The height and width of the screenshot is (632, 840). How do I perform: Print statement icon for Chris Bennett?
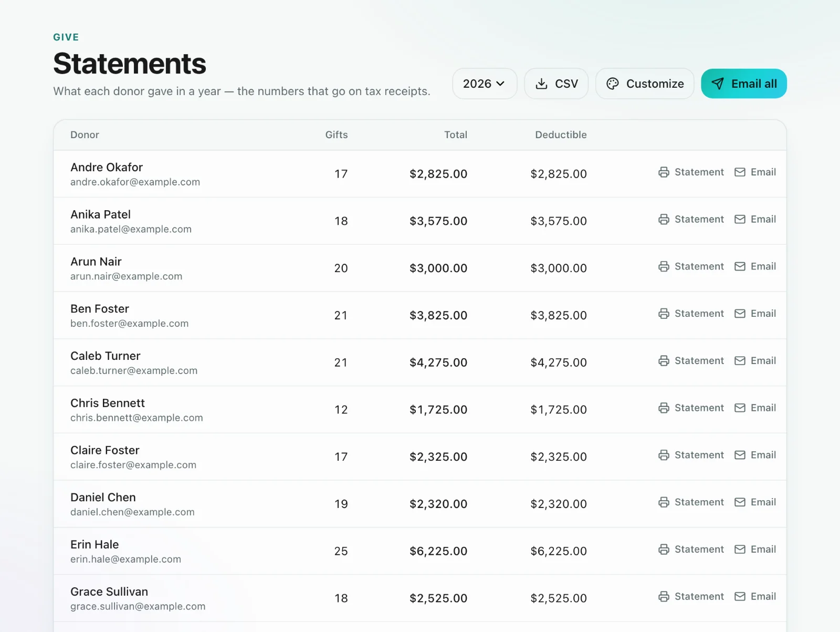pos(664,408)
